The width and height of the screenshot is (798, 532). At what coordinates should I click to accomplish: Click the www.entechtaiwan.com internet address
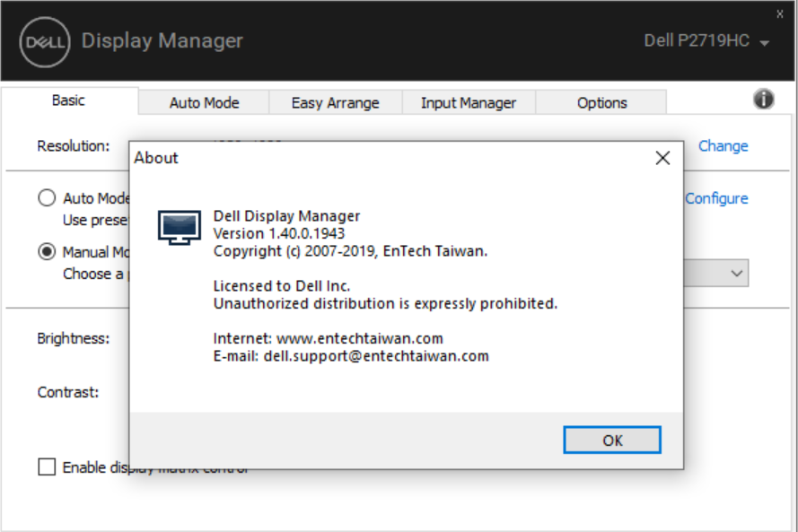[359, 338]
